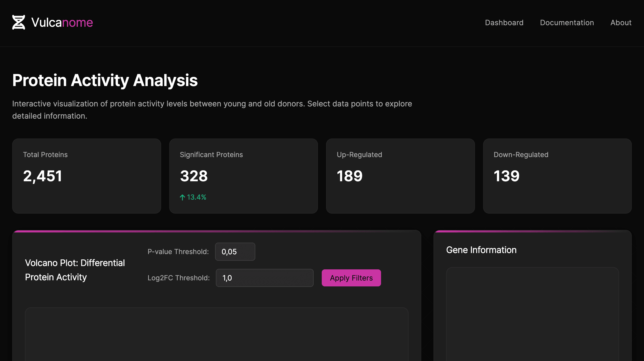This screenshot has height=361, width=644.
Task: Click the Gene Information panel title
Action: click(x=481, y=250)
